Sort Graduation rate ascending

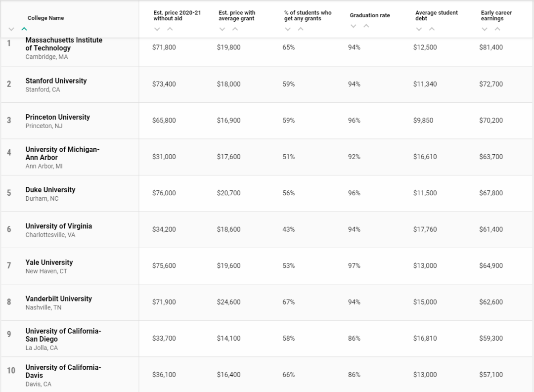pyautogui.click(x=366, y=26)
